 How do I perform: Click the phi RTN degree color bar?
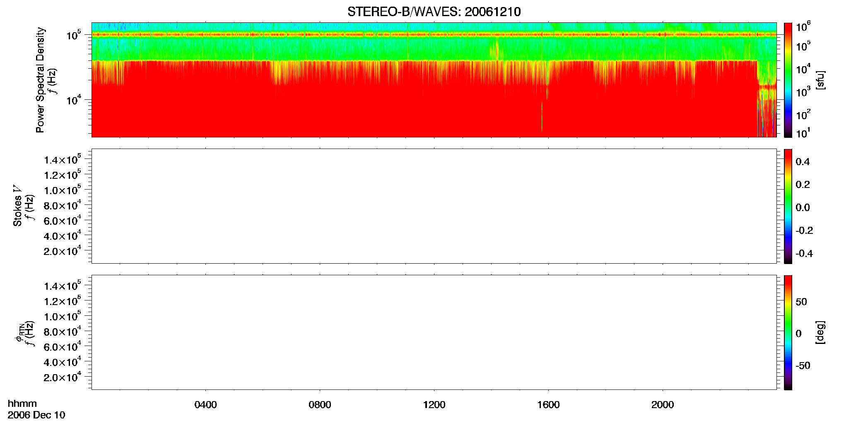(788, 332)
